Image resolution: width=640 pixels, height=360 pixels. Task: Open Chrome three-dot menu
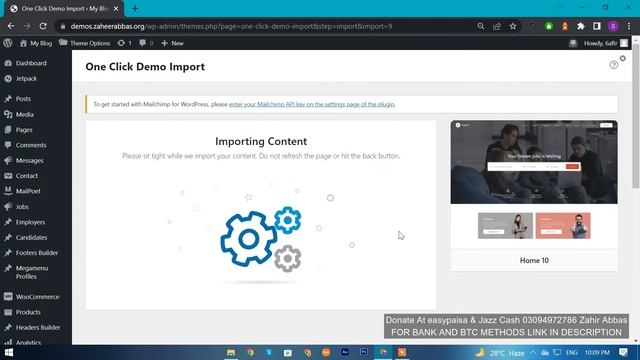[x=629, y=26]
